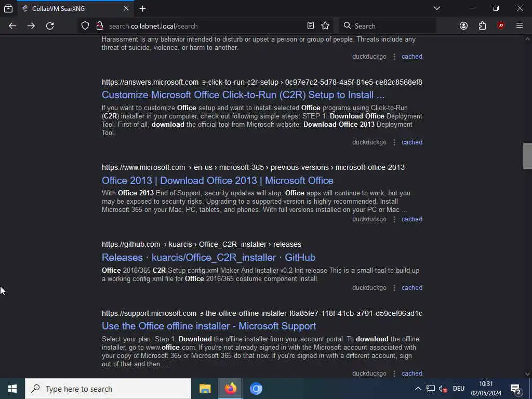Click the taskbar Type here to search box
Viewport: 532px width, 399px height.
[108, 389]
